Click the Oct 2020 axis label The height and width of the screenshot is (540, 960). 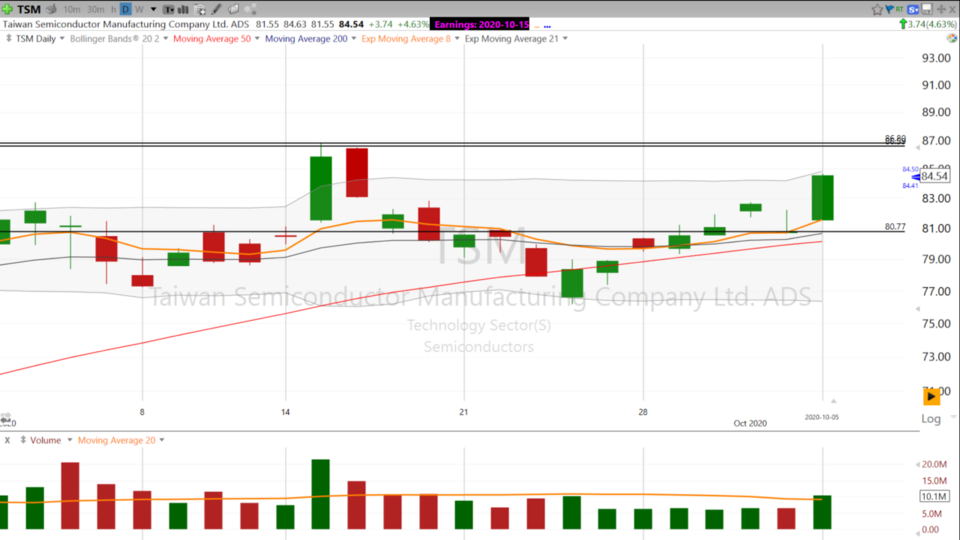click(x=750, y=423)
